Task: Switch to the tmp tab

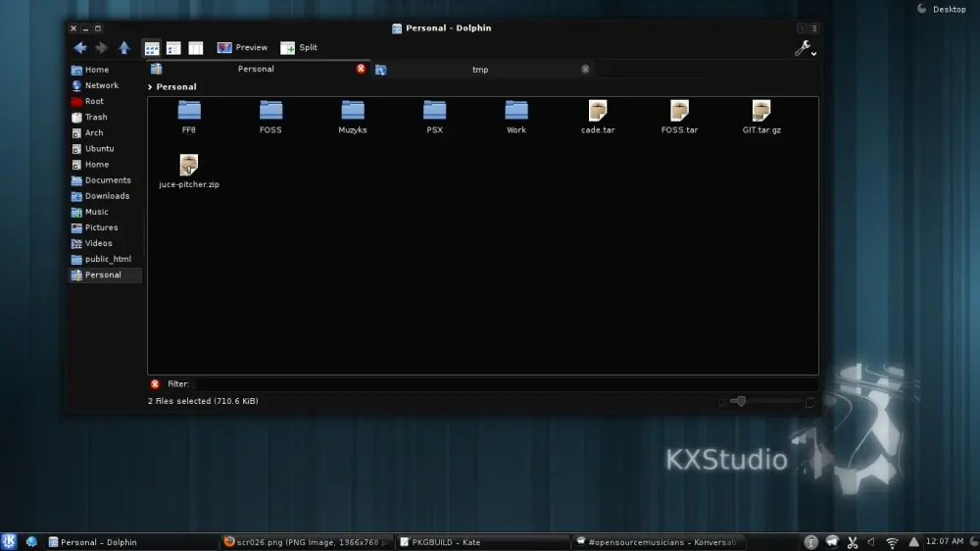Action: [x=480, y=70]
